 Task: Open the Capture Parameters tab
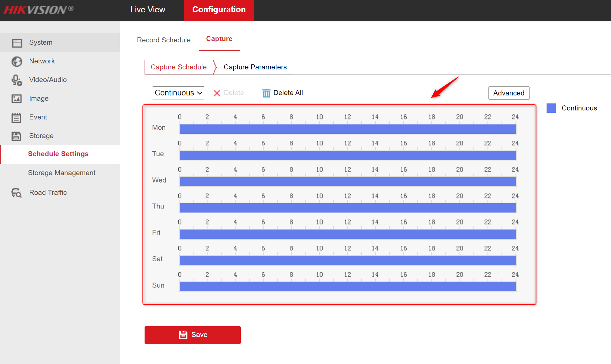[x=255, y=67]
